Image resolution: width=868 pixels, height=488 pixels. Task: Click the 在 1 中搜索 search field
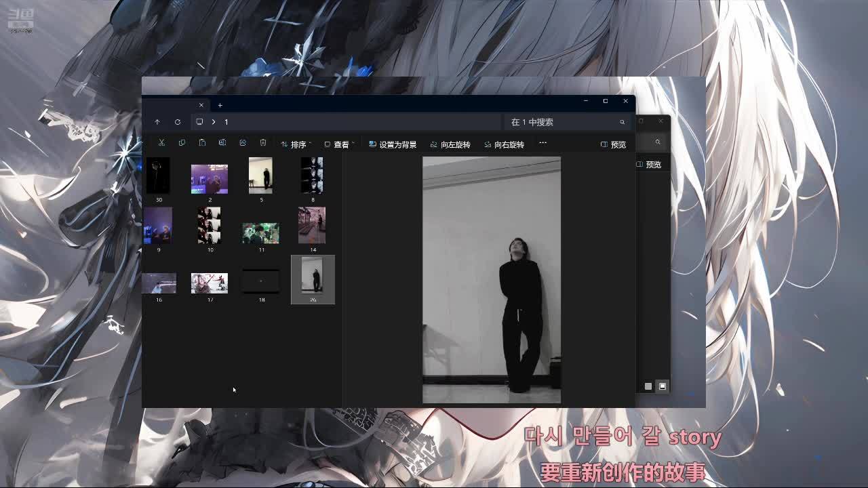pos(568,122)
